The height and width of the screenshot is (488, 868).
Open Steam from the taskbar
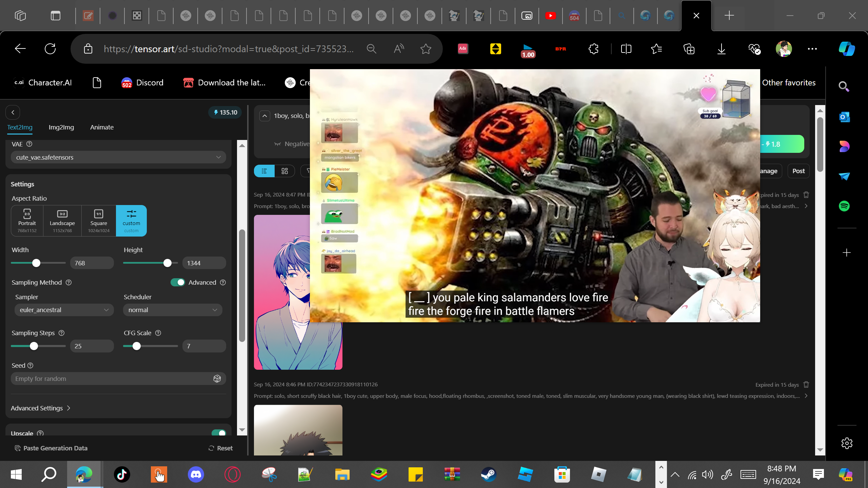pos(489,474)
